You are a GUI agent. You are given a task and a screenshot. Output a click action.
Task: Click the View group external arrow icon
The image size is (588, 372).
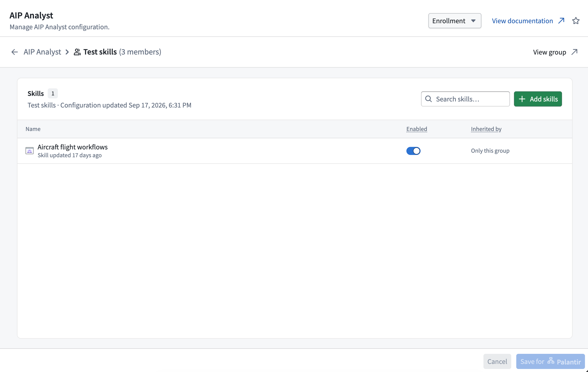575,52
